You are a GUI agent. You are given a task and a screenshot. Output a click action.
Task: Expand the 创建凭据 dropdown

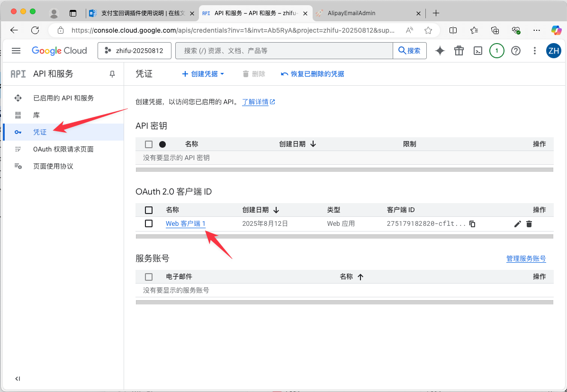pyautogui.click(x=203, y=74)
